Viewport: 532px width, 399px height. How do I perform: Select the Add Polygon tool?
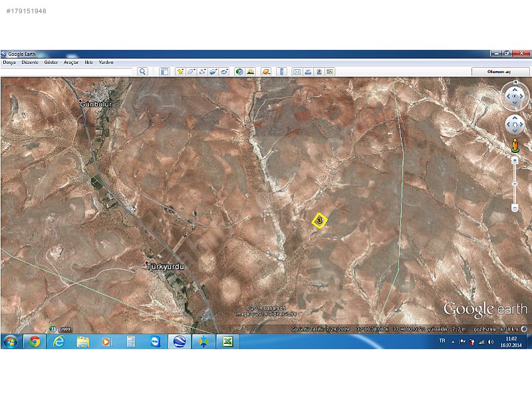191,72
